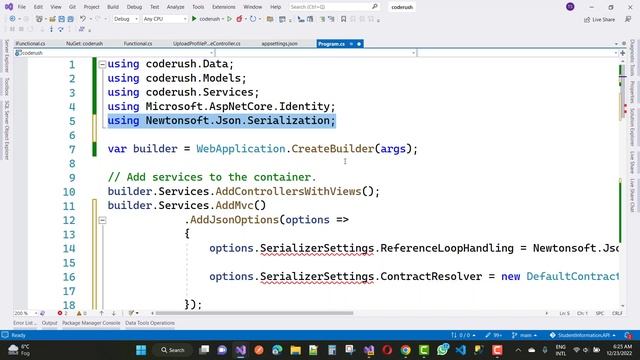Open the Data Tools Operations tab
This screenshot has width=640, height=360.
coord(150,323)
